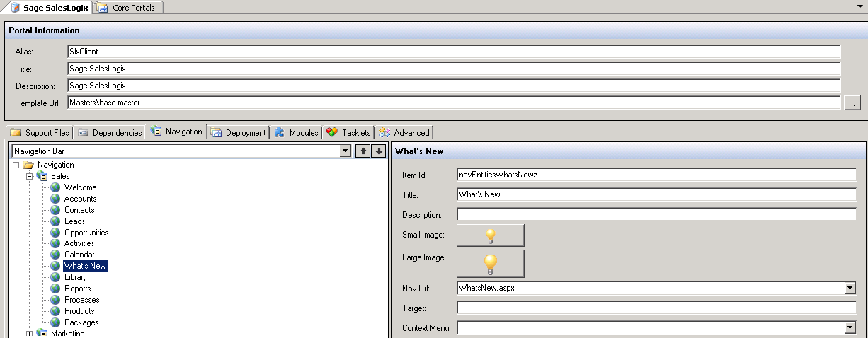Viewport: 868px width, 338px height.
Task: Select Opportunities in the navigation tree
Action: point(86,233)
